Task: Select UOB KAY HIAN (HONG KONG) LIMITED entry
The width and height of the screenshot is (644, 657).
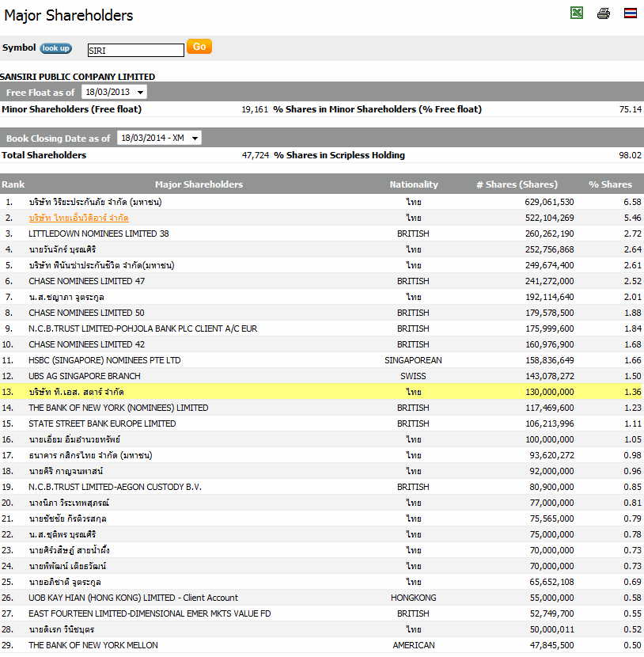Action: [x=133, y=598]
